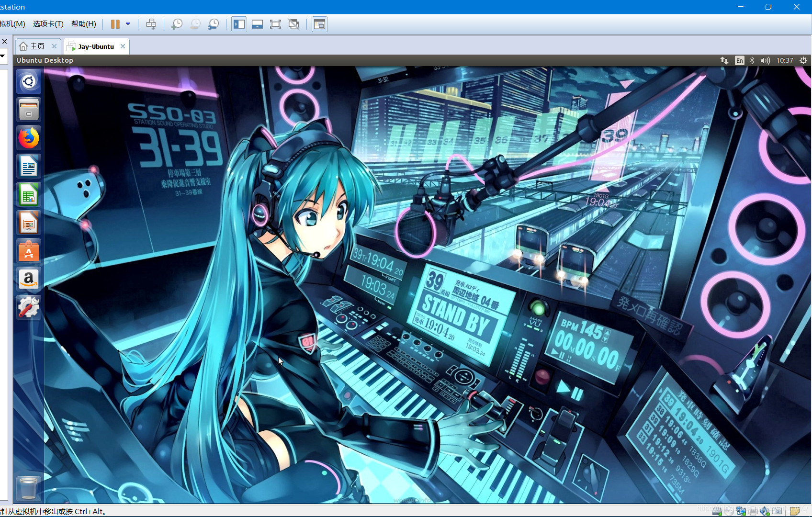
Task: Open the Trash at the dock bottom
Action: pos(29,488)
